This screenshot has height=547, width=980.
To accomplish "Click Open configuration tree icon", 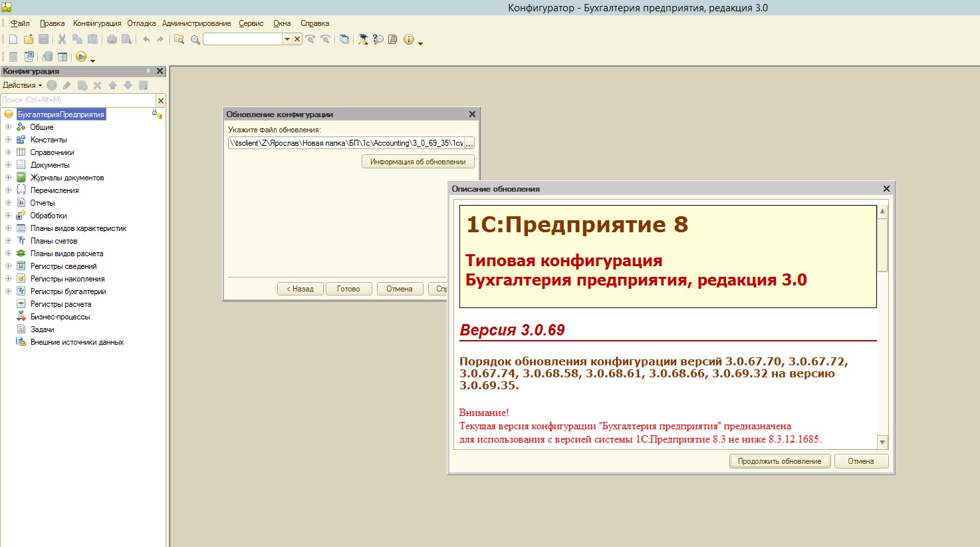I will [x=13, y=57].
